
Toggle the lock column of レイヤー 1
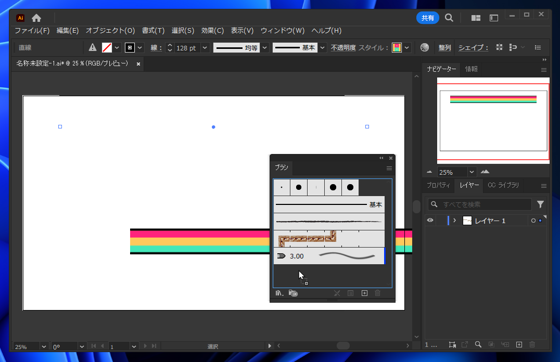click(x=440, y=221)
